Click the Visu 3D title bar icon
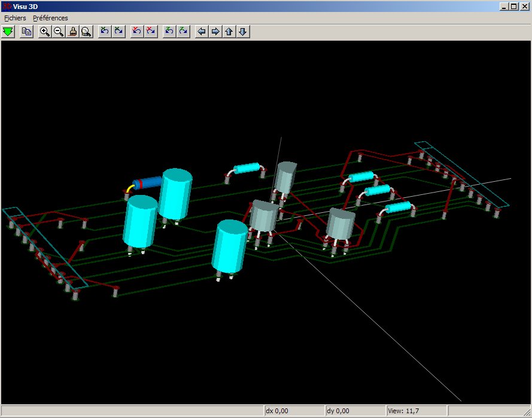The height and width of the screenshot is (418, 532). pos(7,7)
